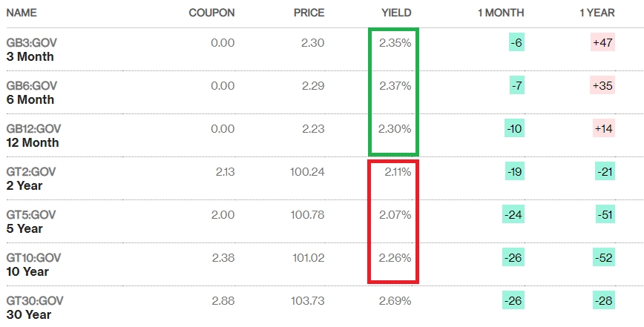644x327 pixels.
Task: Open the GB3:GOV 3 Month link
Action: pos(30,49)
